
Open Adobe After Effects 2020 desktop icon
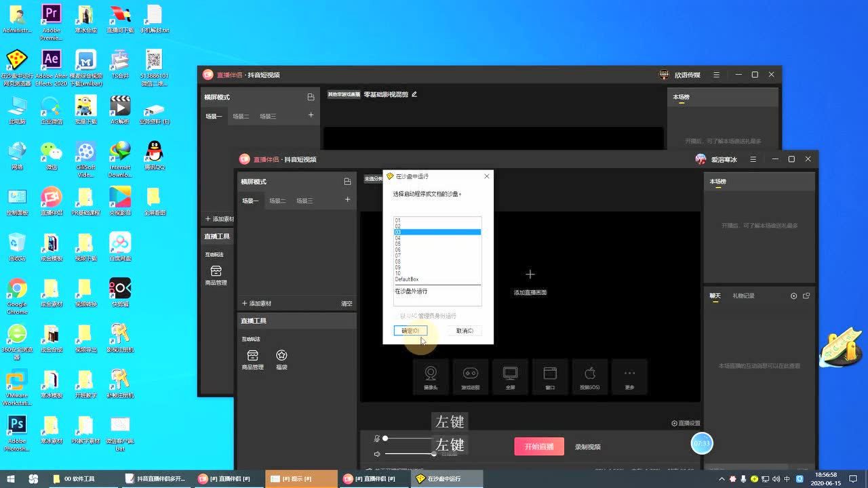pos(51,67)
